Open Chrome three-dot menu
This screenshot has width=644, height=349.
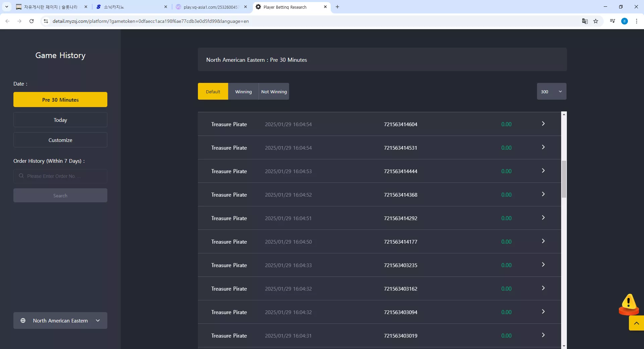coord(637,21)
